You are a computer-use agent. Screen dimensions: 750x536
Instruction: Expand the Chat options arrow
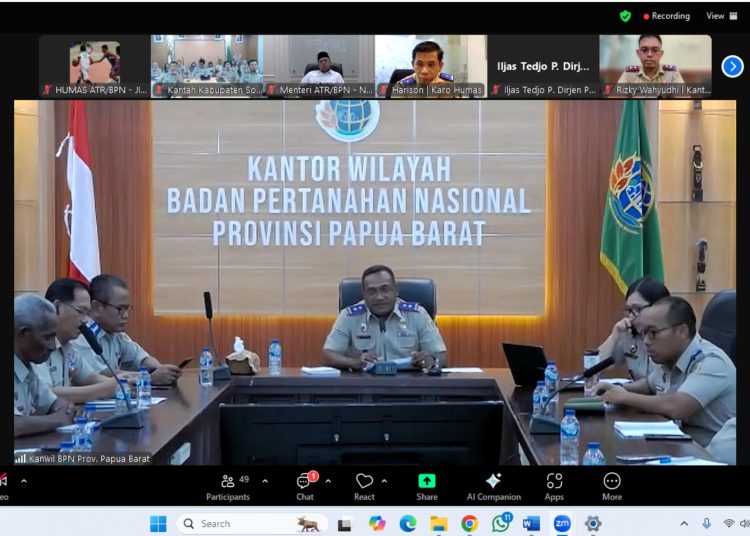328,481
